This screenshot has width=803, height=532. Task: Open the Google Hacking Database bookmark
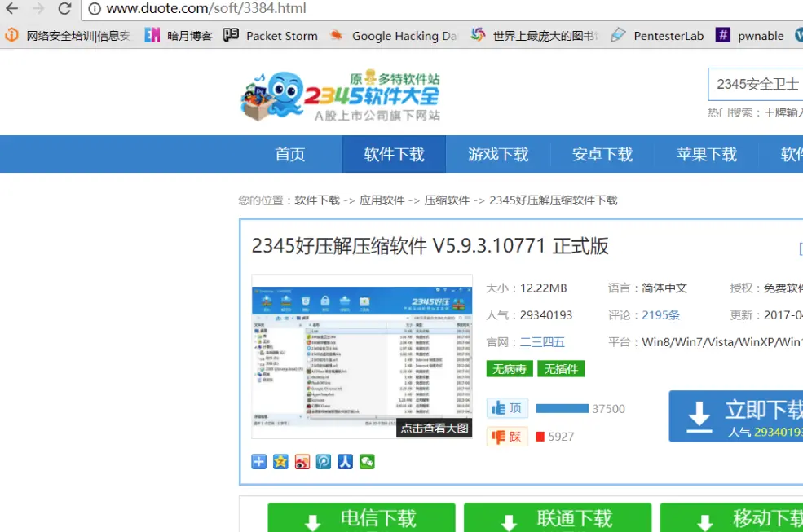pyautogui.click(x=393, y=35)
